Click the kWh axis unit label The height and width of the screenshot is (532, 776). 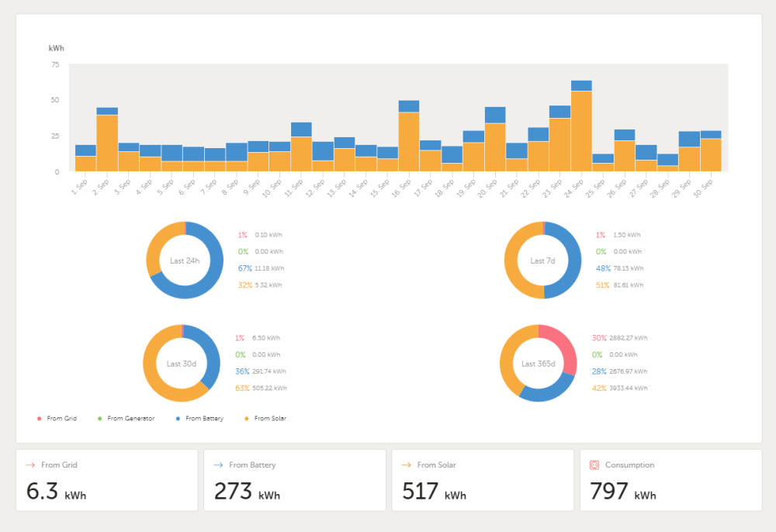56,48
